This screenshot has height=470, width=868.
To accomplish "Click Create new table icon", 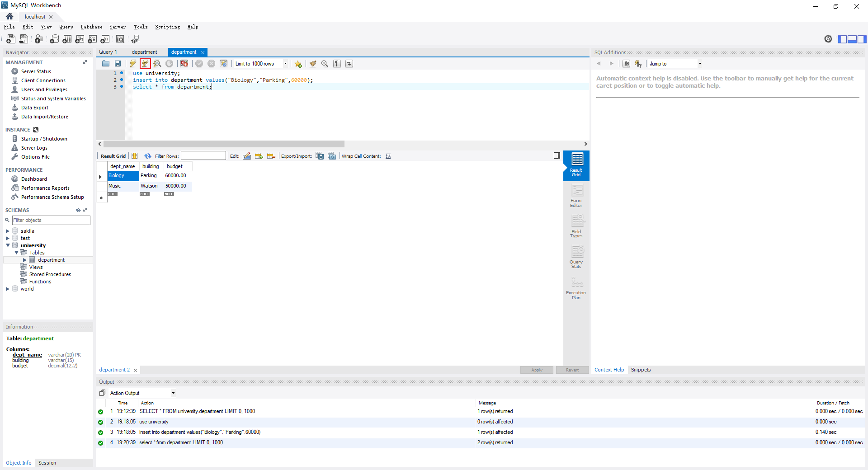I will tap(67, 39).
